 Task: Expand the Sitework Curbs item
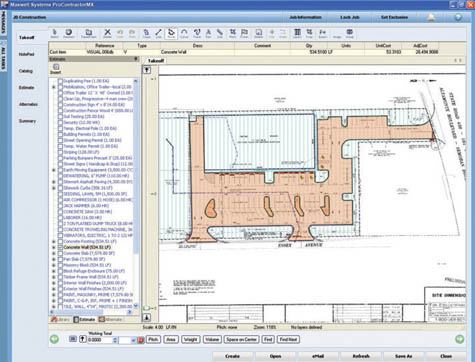click(54, 188)
